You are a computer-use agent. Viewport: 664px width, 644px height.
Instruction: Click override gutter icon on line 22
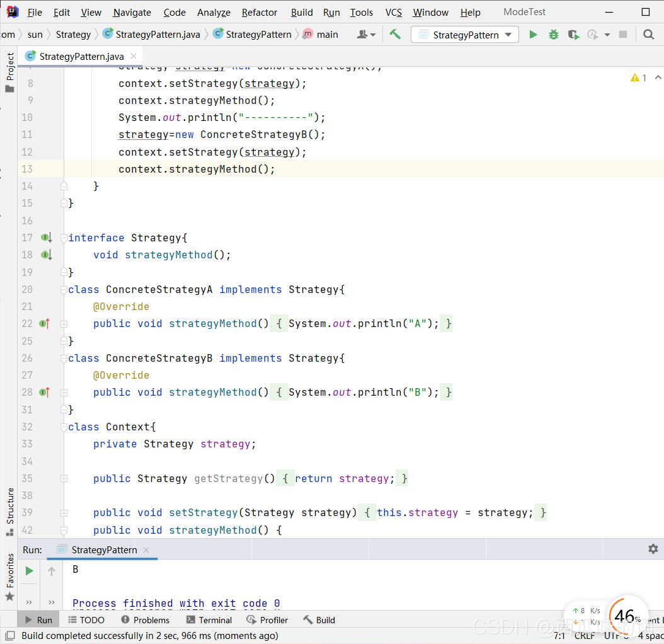[45, 324]
